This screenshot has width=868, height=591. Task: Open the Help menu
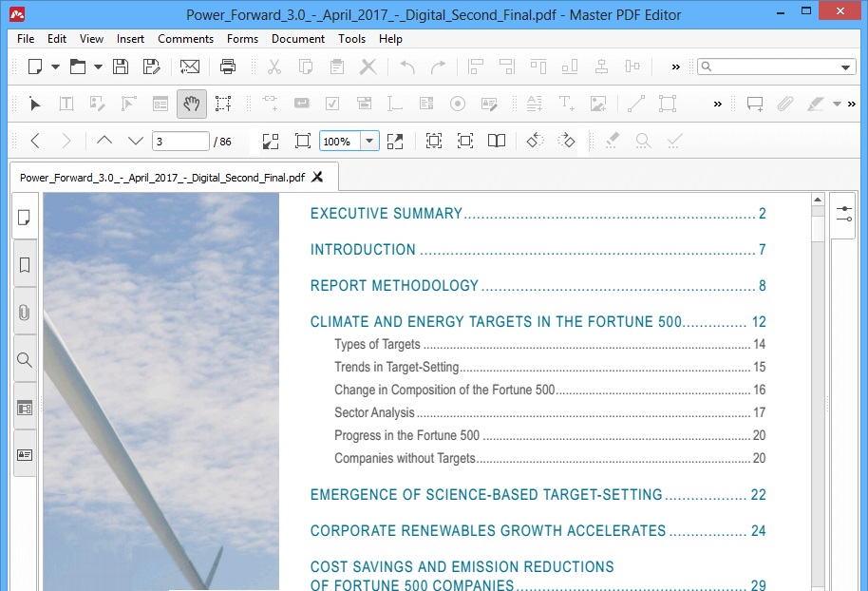click(390, 39)
